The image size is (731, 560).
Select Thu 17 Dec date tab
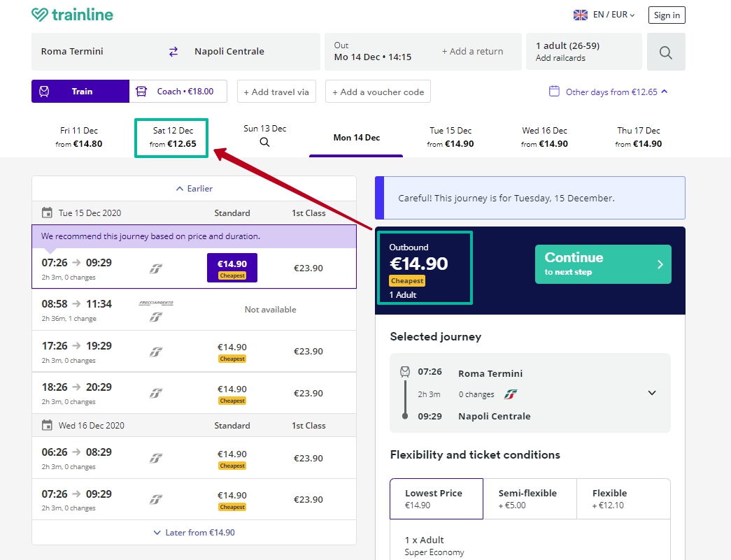tap(639, 138)
